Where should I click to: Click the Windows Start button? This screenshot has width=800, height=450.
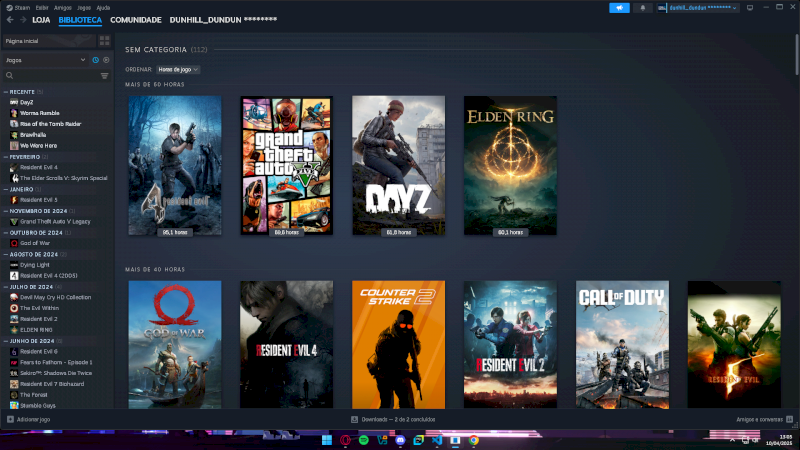pyautogui.click(x=326, y=440)
